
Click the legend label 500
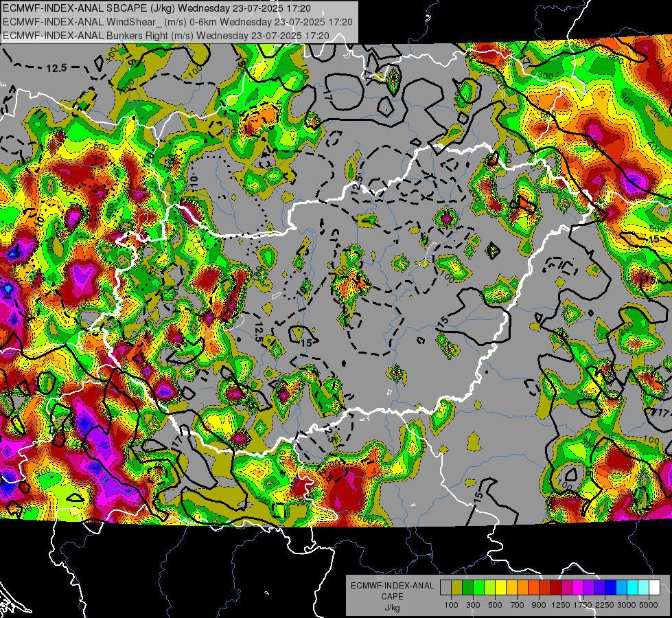[495, 605]
